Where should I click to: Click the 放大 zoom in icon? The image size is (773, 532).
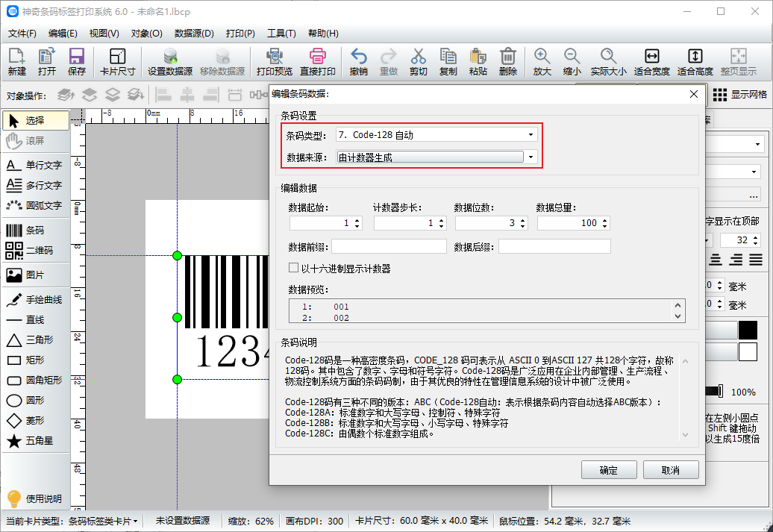coord(542,62)
